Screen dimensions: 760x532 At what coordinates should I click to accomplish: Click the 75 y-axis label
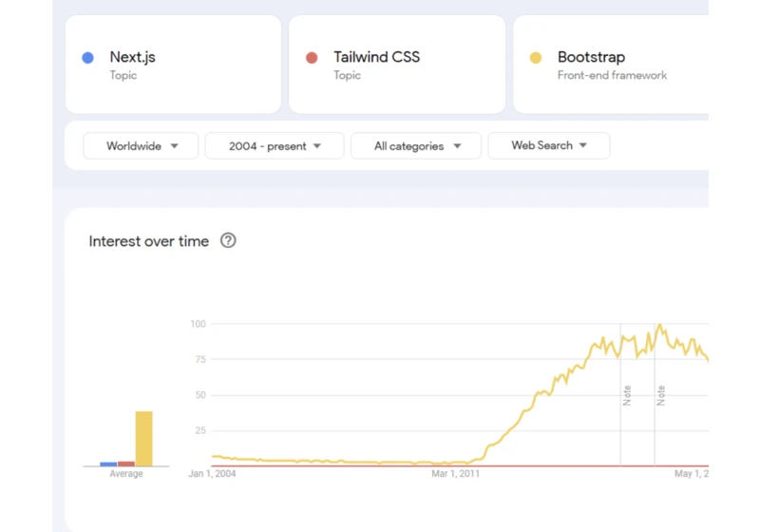(200, 359)
